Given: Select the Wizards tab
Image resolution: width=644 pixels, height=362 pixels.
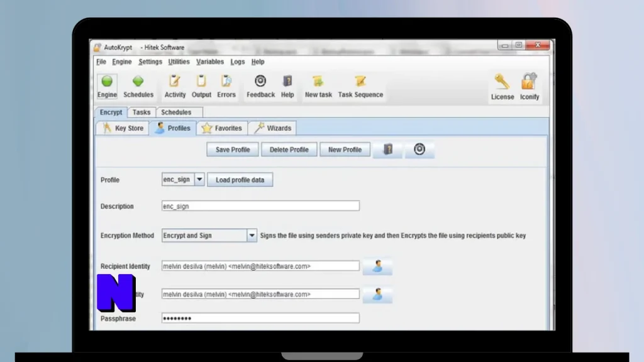Looking at the screenshot, I should (x=272, y=128).
